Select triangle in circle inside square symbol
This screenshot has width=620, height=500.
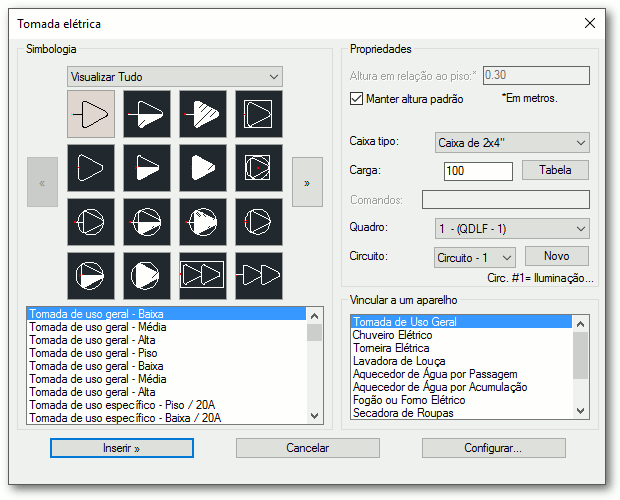259,168
